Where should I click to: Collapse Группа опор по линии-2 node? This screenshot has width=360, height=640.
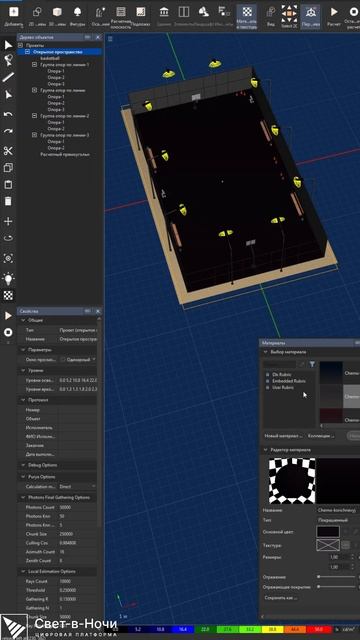coord(34,116)
